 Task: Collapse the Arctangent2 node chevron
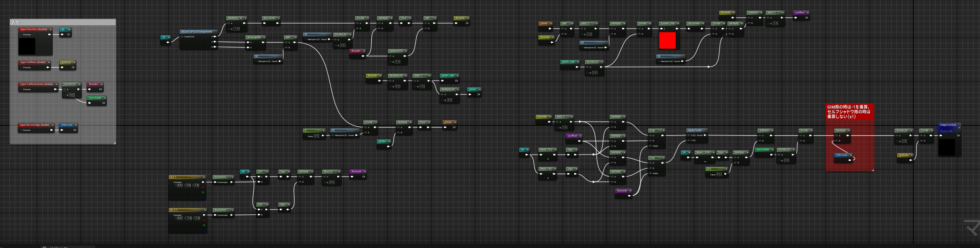(x=264, y=37)
